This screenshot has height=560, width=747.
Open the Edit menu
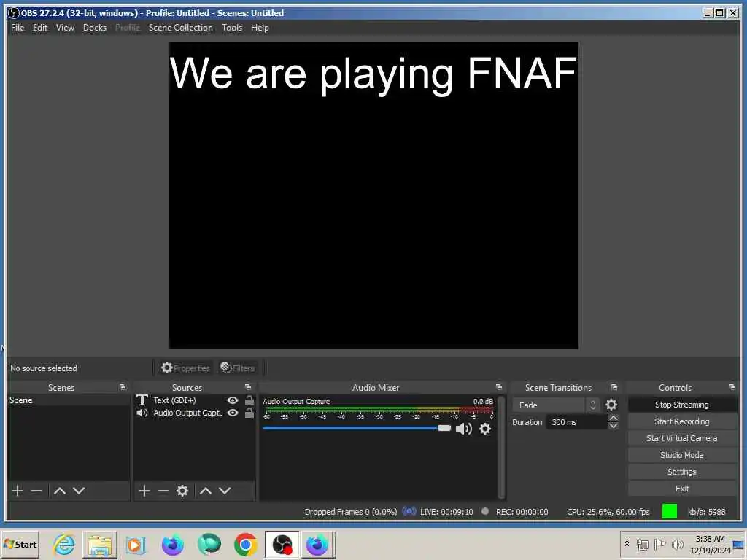click(x=40, y=28)
